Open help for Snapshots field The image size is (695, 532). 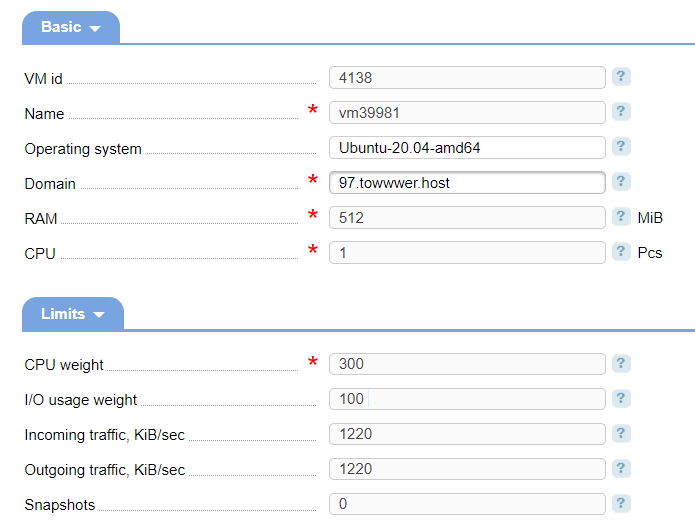(x=621, y=503)
